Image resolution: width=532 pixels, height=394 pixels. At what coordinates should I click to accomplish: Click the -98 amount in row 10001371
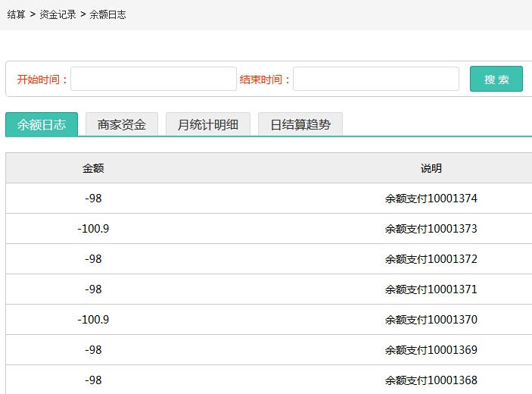[93, 289]
